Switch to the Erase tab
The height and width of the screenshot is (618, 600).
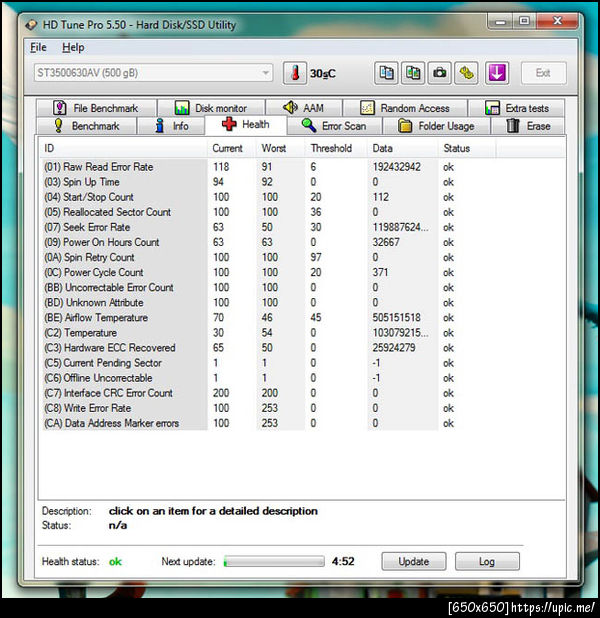[528, 126]
